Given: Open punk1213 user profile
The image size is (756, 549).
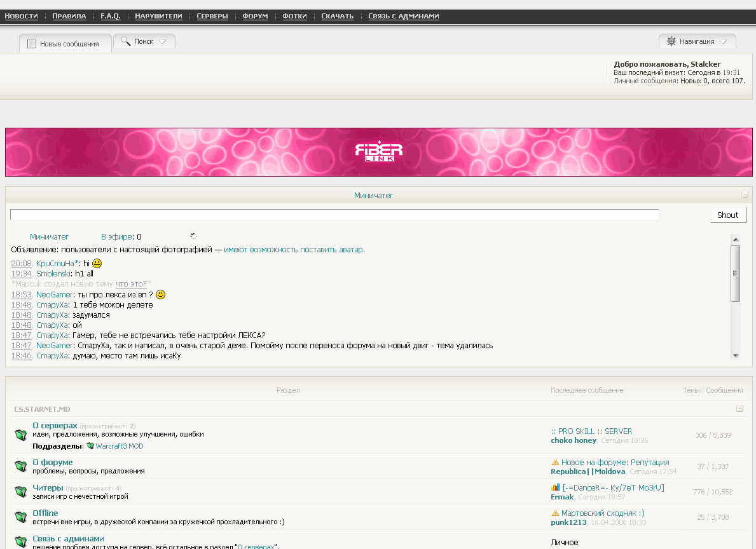Looking at the screenshot, I should click(x=568, y=522).
